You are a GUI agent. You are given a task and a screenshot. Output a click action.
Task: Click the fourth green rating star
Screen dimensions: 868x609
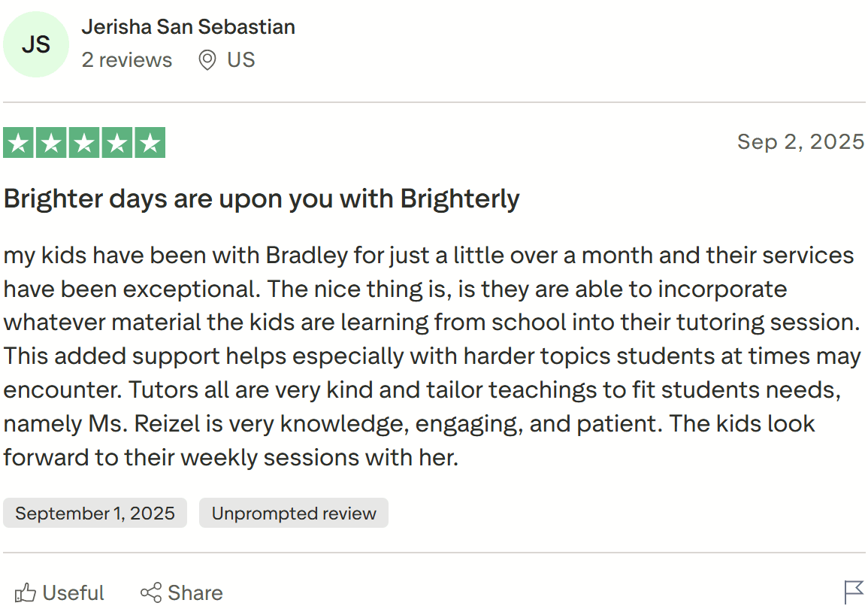coord(117,143)
